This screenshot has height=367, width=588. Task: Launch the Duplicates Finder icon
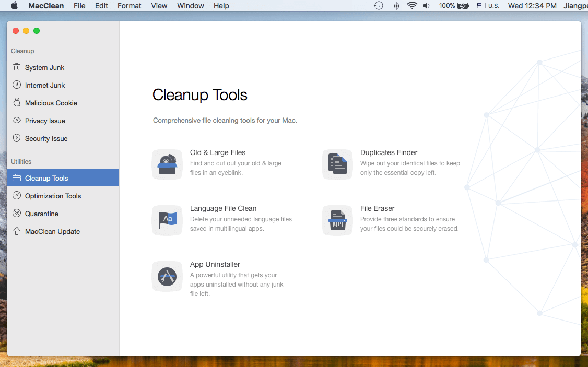337,164
